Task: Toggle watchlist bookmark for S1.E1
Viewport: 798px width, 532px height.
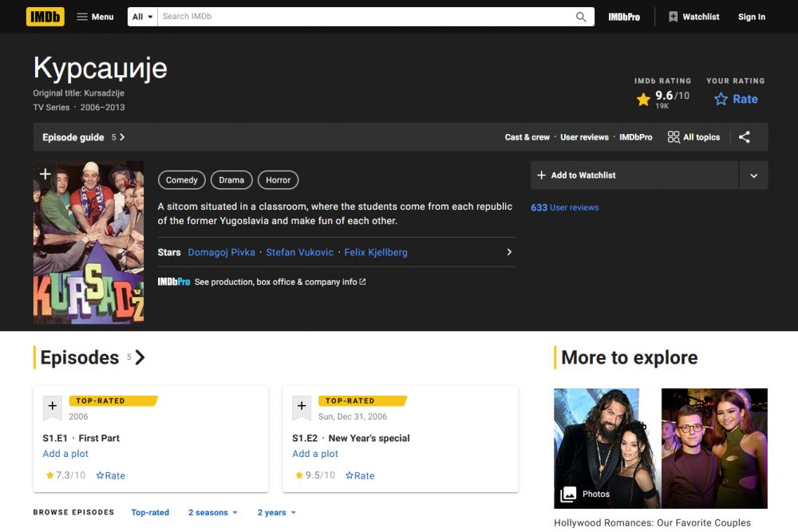Action: (x=53, y=407)
